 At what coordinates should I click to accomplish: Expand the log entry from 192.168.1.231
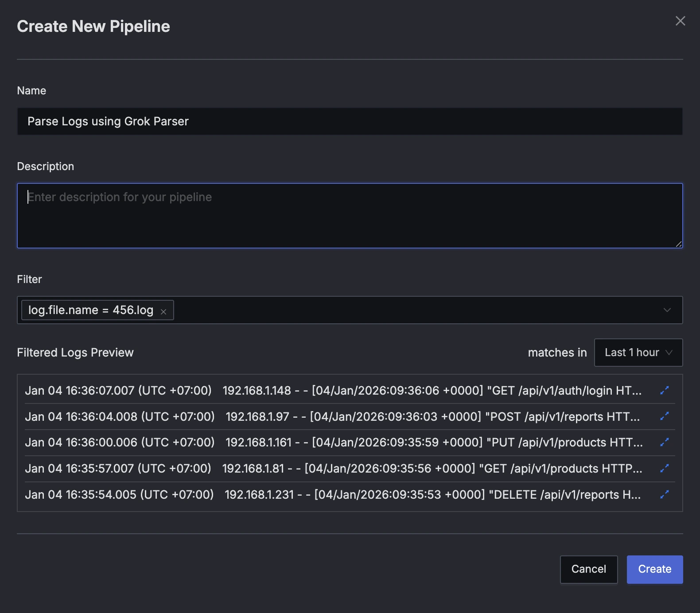(664, 494)
